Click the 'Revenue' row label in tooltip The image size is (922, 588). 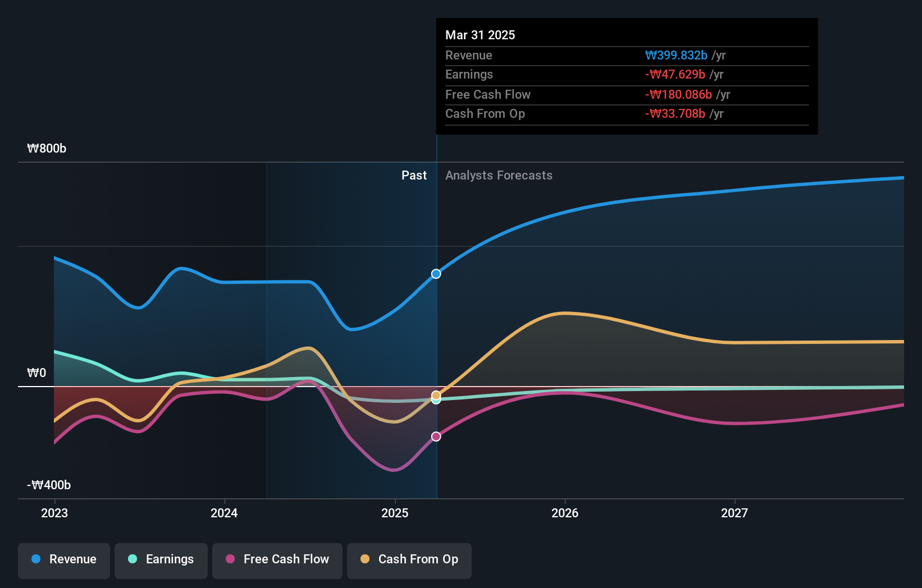point(469,55)
